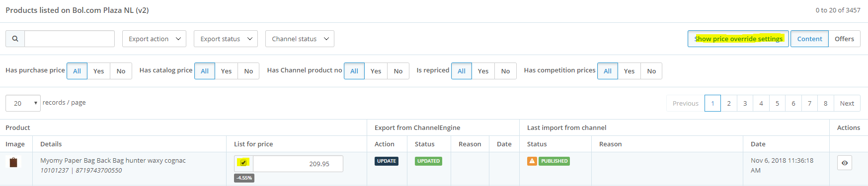Viewport: 868px width, 186px height.
Task: Click the 209.95 price input field
Action: click(x=298, y=164)
